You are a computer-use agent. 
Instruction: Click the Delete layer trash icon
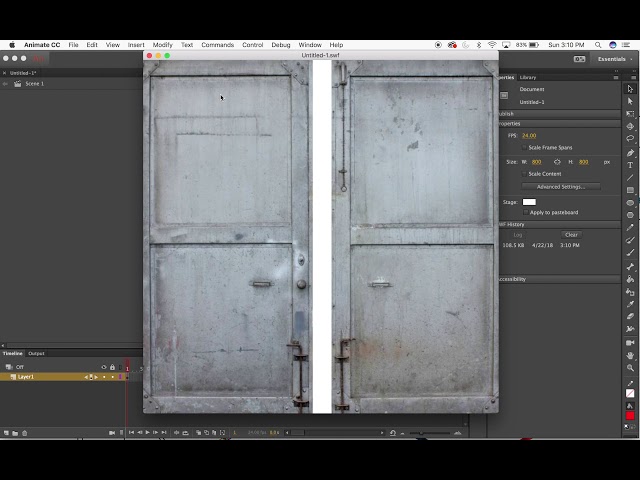pos(24,433)
